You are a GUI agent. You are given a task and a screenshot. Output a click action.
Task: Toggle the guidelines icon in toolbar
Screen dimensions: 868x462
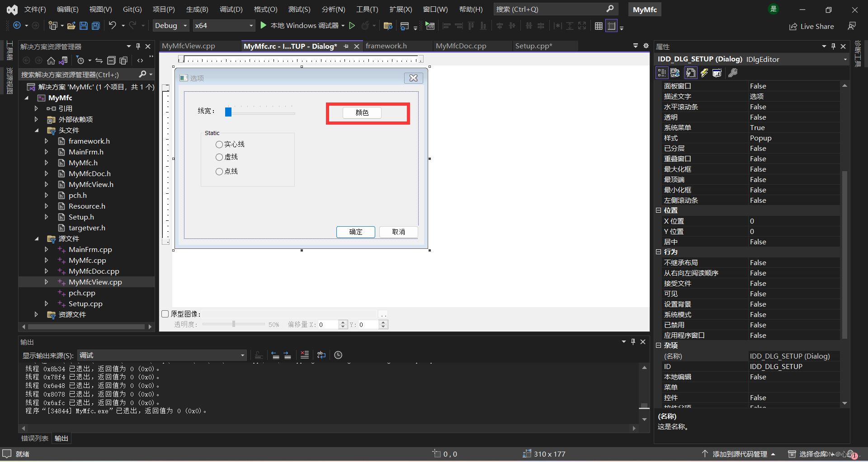[611, 26]
